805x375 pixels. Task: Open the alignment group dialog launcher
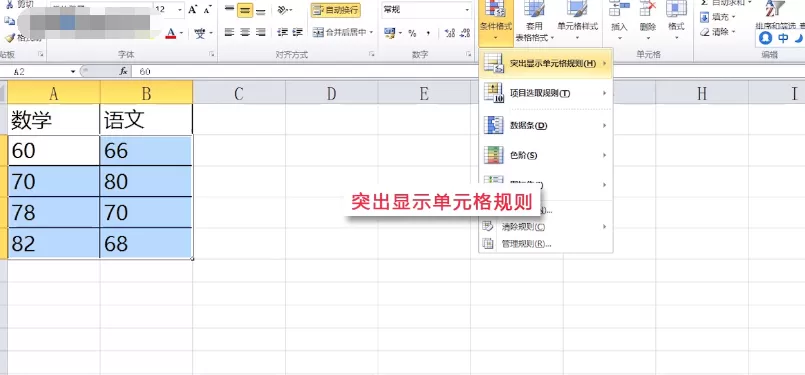point(372,54)
